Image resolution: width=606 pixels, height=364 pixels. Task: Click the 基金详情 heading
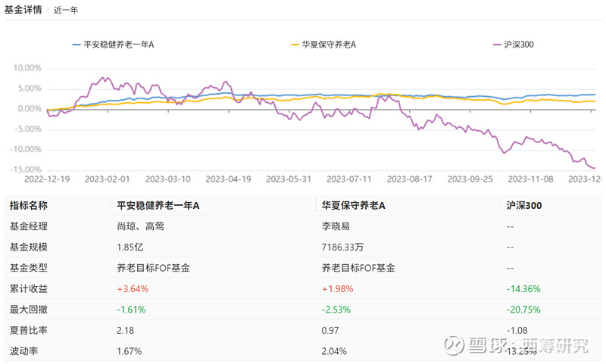click(x=23, y=10)
